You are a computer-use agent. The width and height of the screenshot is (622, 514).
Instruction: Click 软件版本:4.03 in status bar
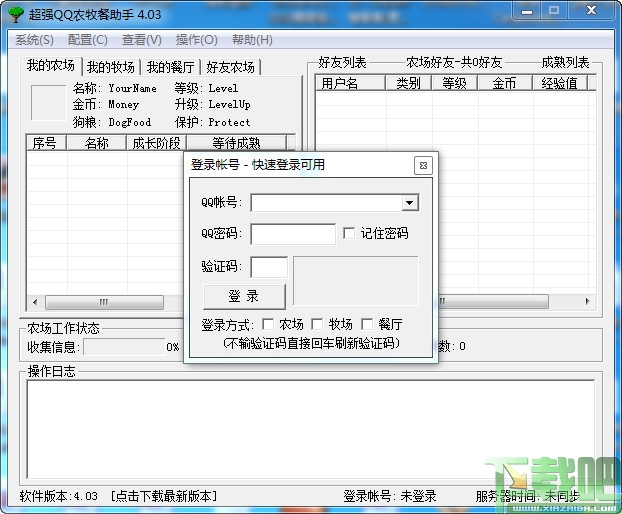tap(59, 496)
